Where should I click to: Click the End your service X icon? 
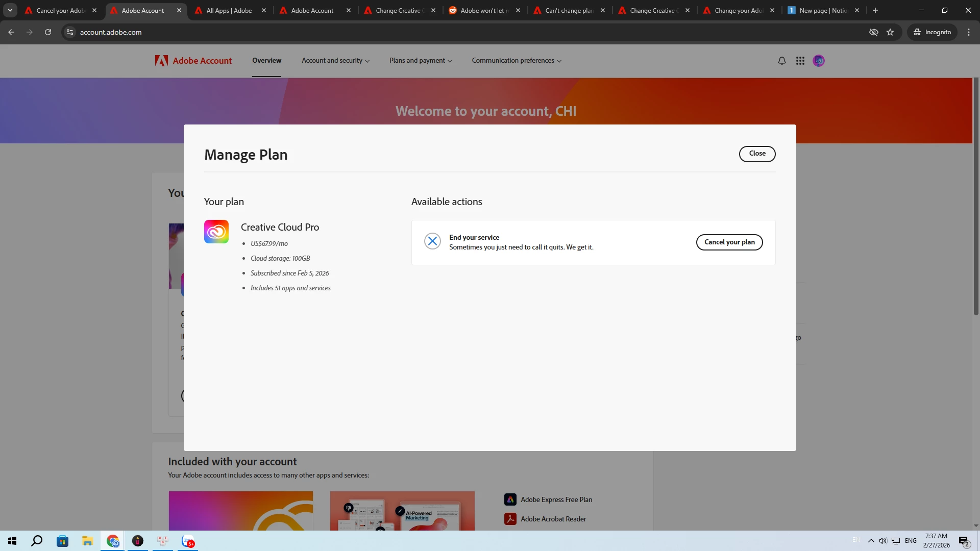[x=432, y=241]
